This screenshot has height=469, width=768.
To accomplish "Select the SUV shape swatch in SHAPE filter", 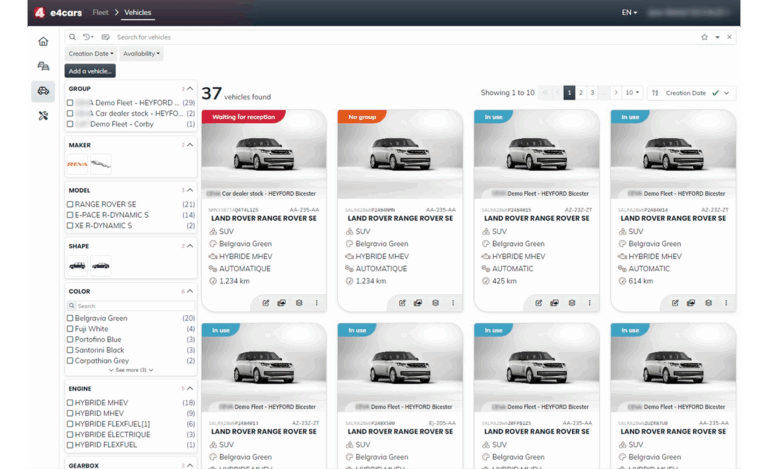I will point(77,265).
